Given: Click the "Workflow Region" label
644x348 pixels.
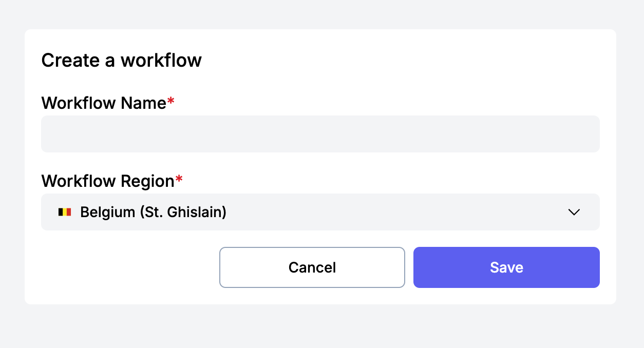Looking at the screenshot, I should click(108, 181).
